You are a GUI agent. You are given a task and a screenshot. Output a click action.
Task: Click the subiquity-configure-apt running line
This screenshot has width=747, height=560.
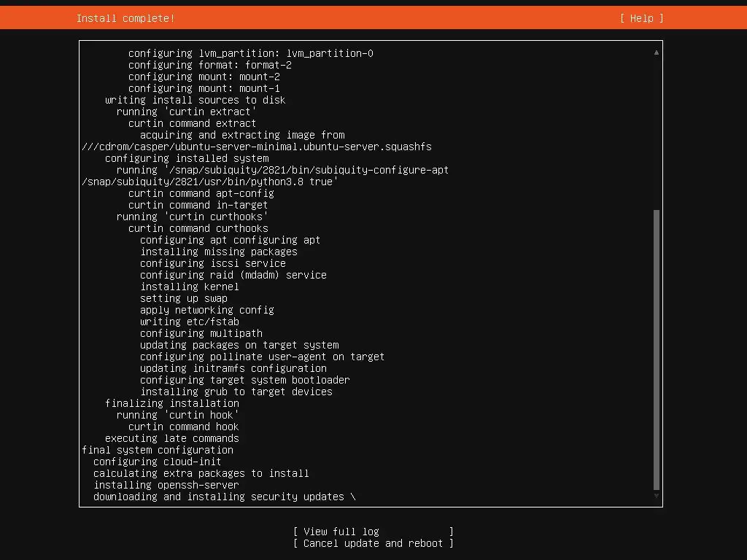[x=282, y=170]
